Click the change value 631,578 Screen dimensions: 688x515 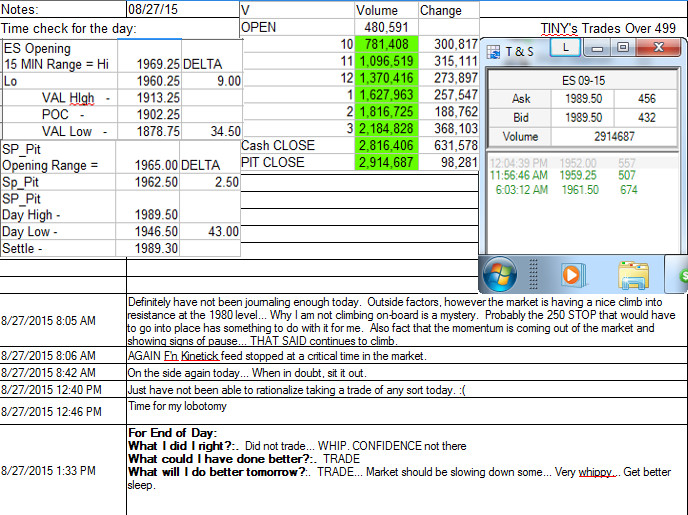[x=449, y=146]
